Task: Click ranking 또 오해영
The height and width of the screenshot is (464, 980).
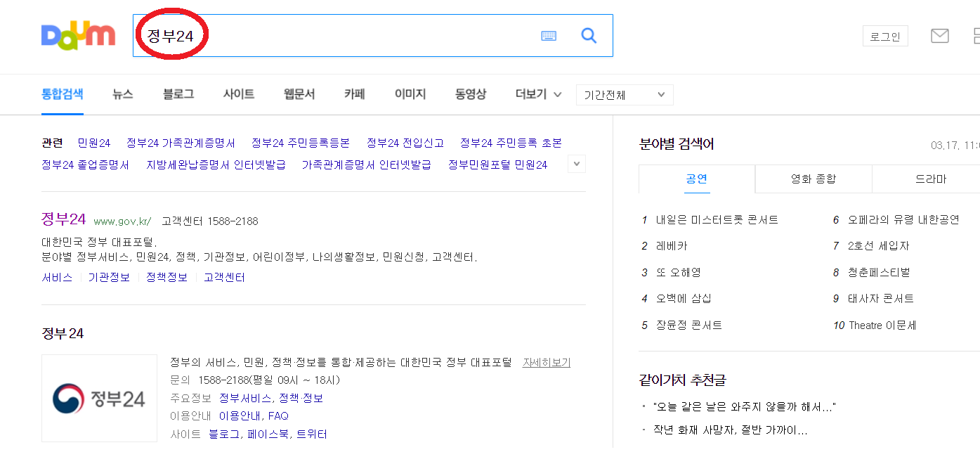Action: point(679,272)
